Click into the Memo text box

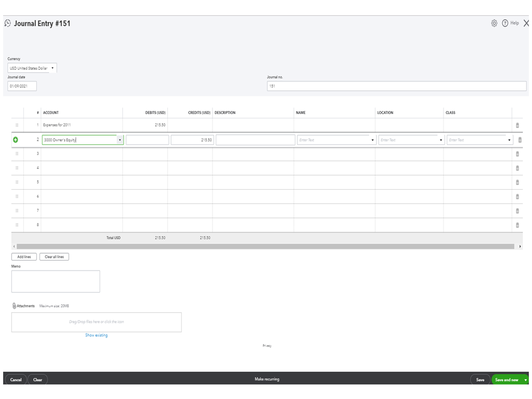pos(55,281)
